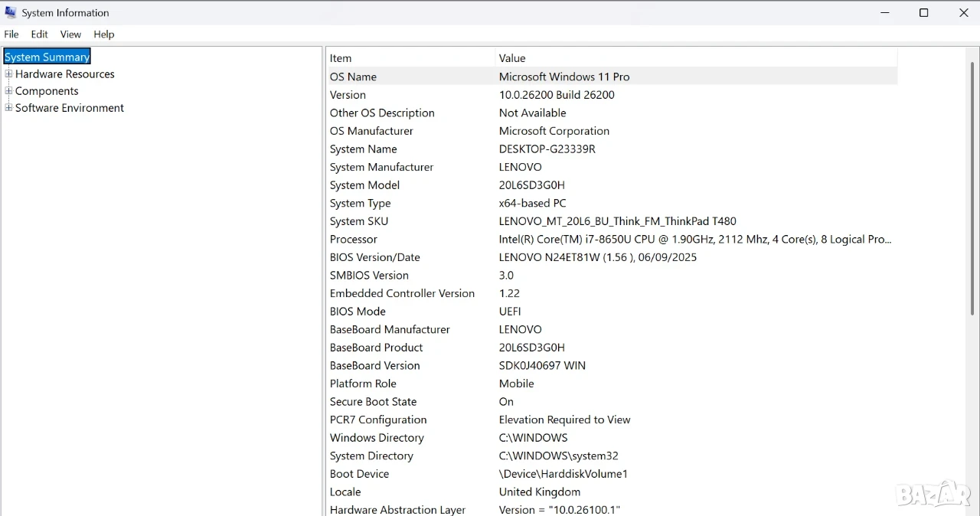The image size is (980, 516).
Task: Click the United Kingdom value
Action: pos(540,492)
